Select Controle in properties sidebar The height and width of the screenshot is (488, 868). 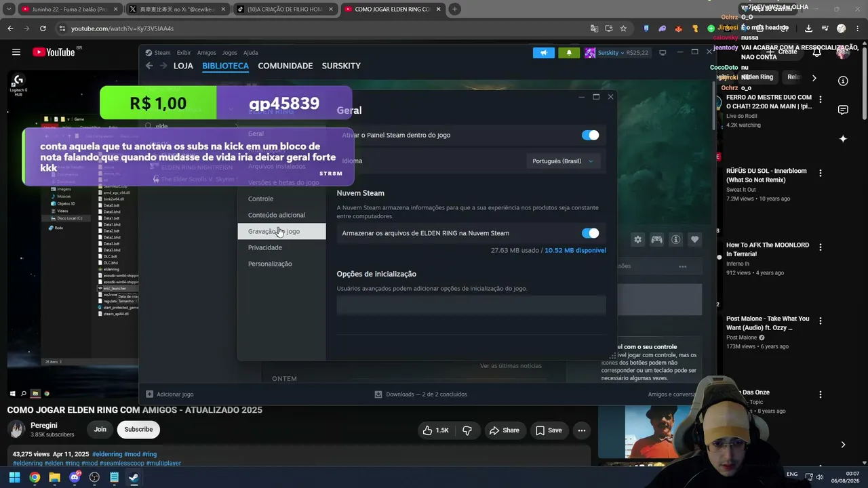(281, 199)
